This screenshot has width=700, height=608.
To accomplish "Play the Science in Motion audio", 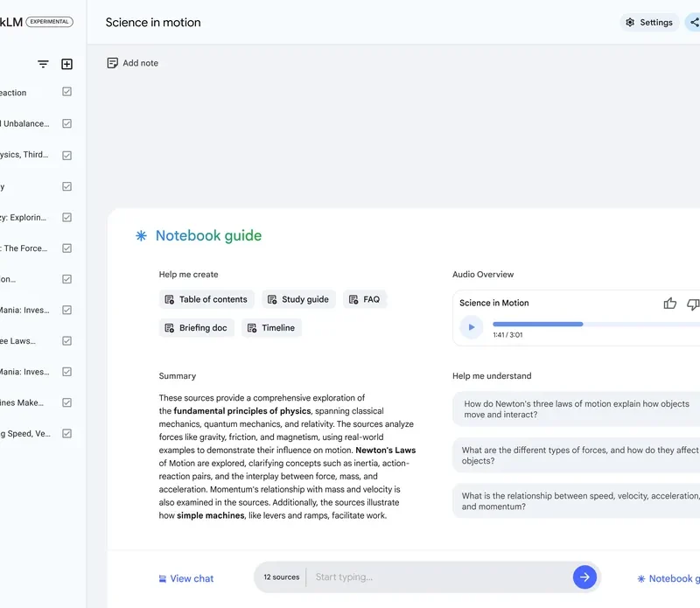I will click(471, 328).
